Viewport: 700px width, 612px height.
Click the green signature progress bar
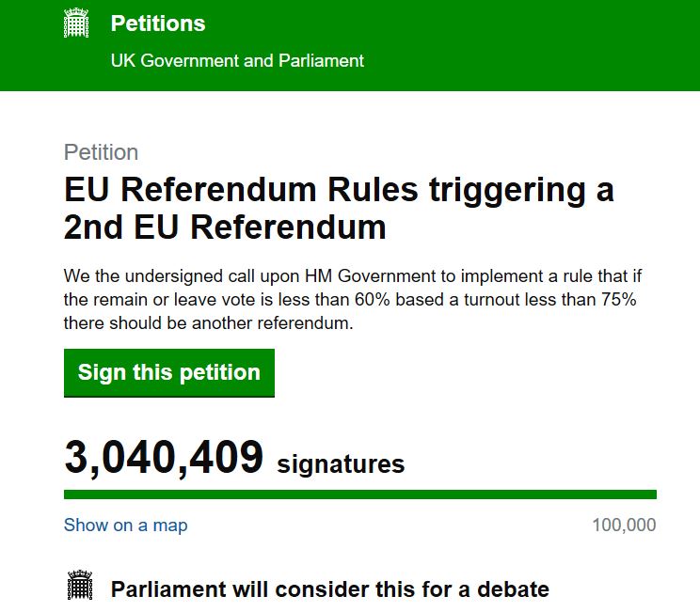360,494
